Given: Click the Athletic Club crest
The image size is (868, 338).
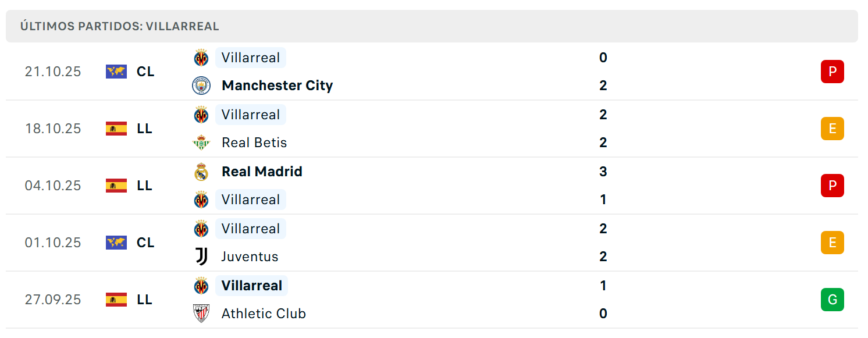Looking at the screenshot, I should point(201,314).
